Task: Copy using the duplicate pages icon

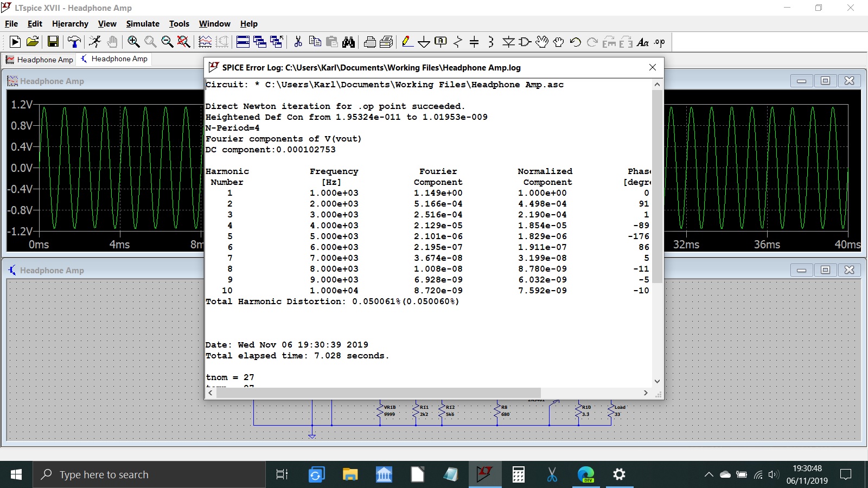Action: 315,42
